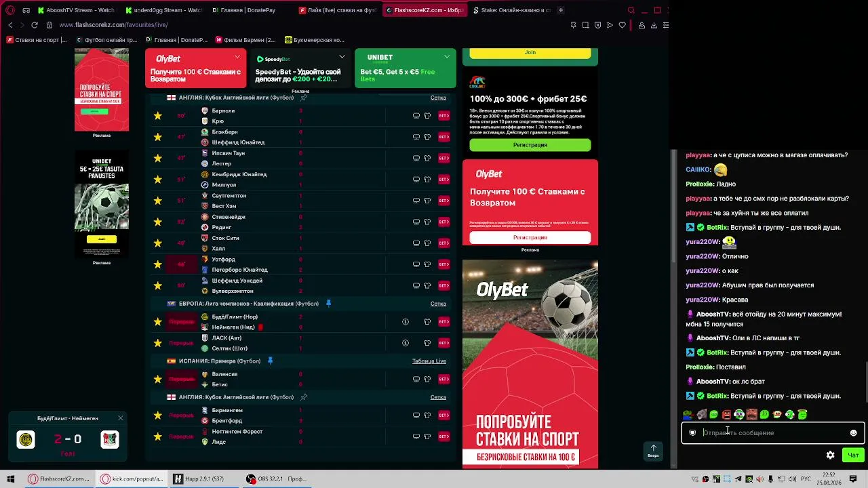Click the BET button for Ипсвич Таун match
Screen dimensions: 868x488
pyautogui.click(x=444, y=158)
